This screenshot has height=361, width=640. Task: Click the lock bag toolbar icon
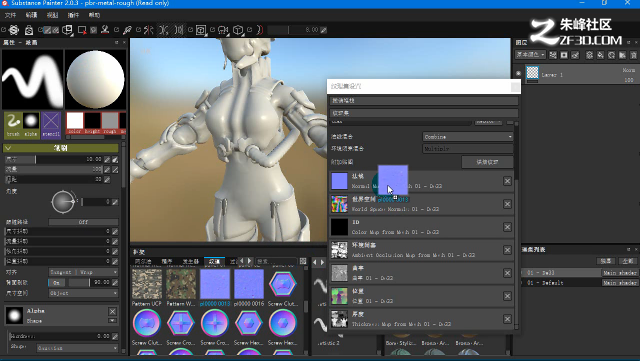click(29, 30)
